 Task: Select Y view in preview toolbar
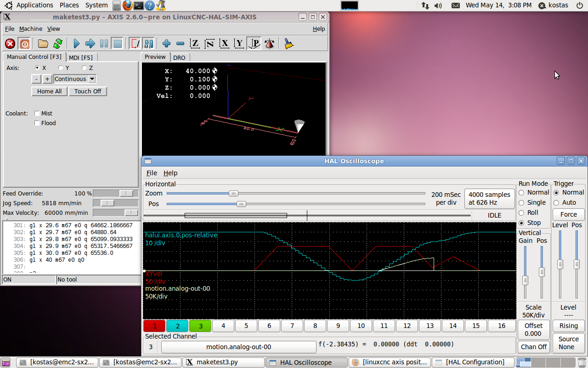point(239,44)
